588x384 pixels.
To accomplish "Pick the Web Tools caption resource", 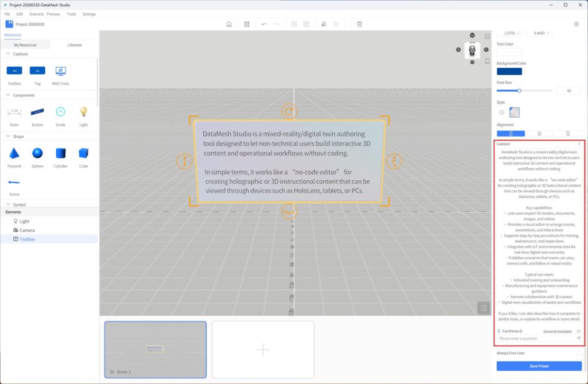I will pyautogui.click(x=60, y=71).
